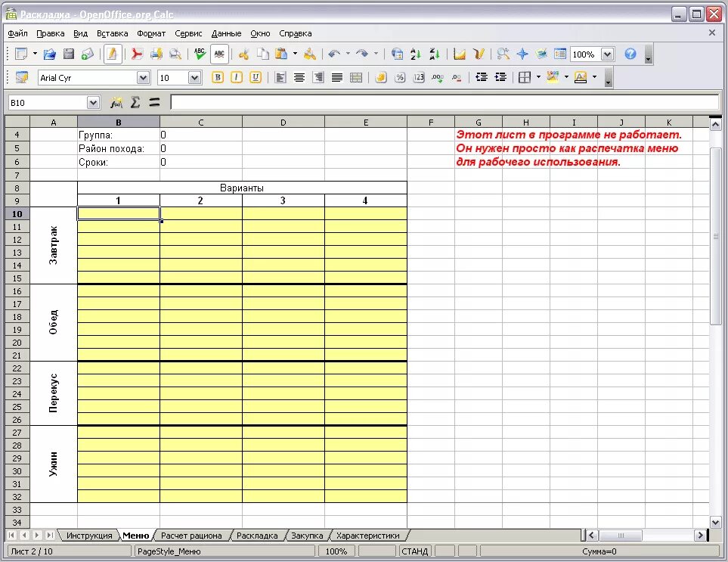
Task: Expand Font Color dropdown arrow
Action: tap(595, 77)
